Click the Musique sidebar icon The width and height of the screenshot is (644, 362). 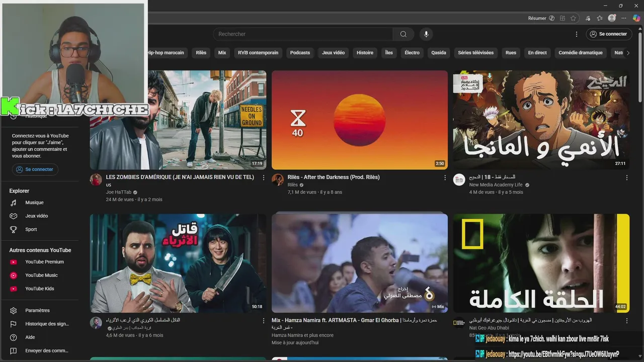point(14,203)
